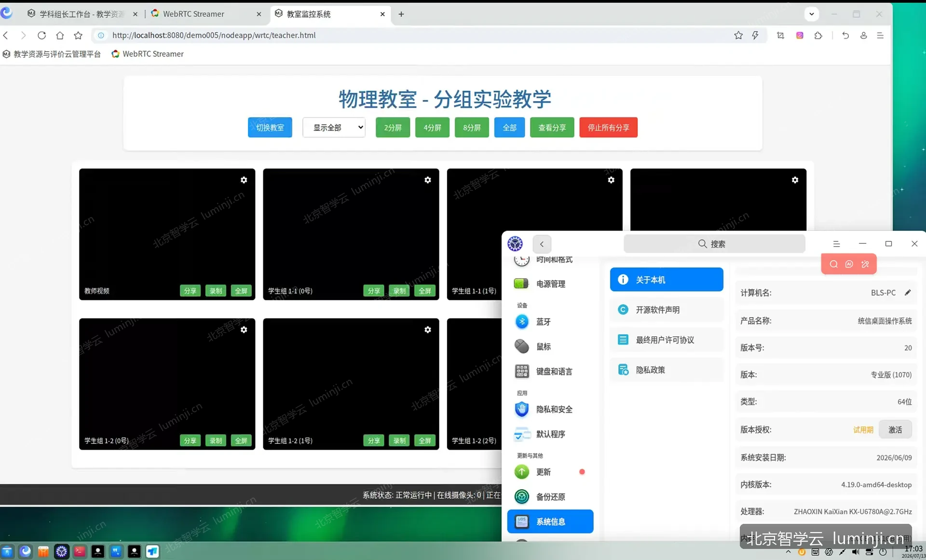The image size is (926, 560).
Task: Open settings gear on 教师视频 tile
Action: coord(244,180)
